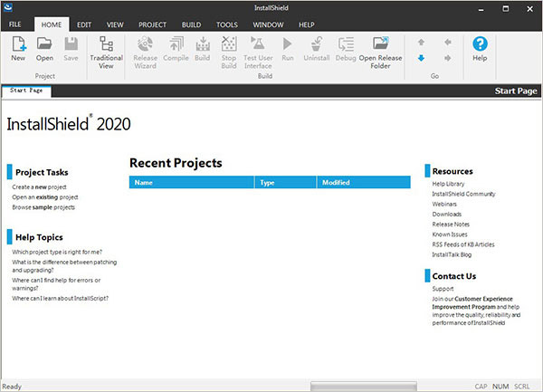Select the Start Page document tab
This screenshot has height=392, width=543.
pyautogui.click(x=26, y=91)
